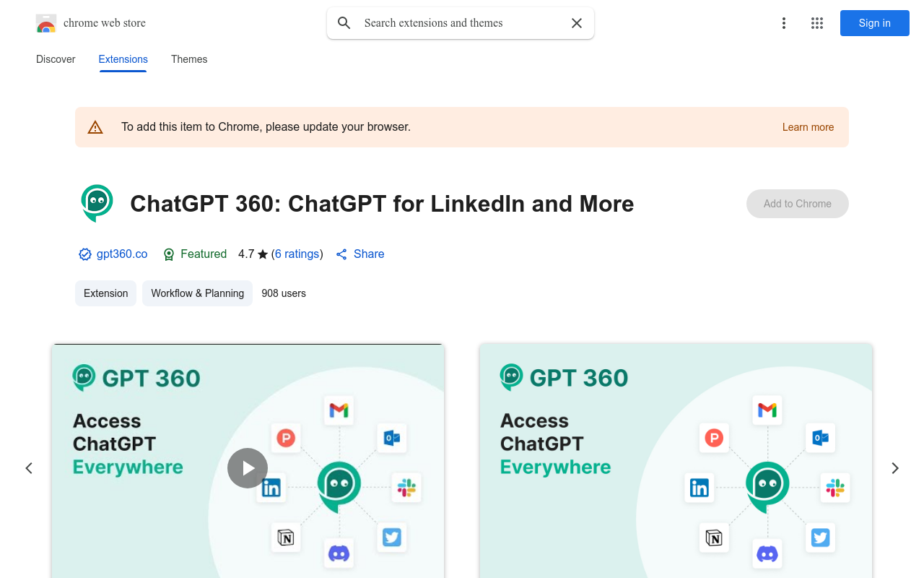Visit the gpt360.co publisher link
Image resolution: width=924 pixels, height=578 pixels.
click(x=122, y=254)
